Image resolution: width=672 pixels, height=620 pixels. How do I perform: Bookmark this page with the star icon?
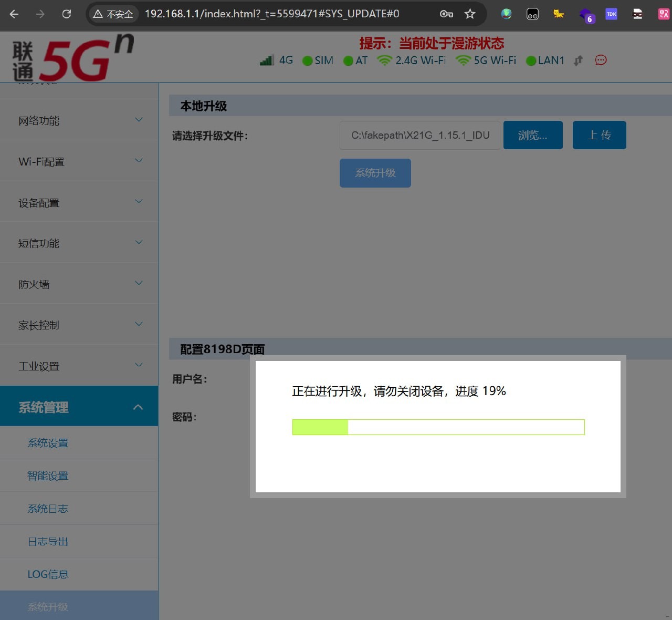click(x=470, y=14)
